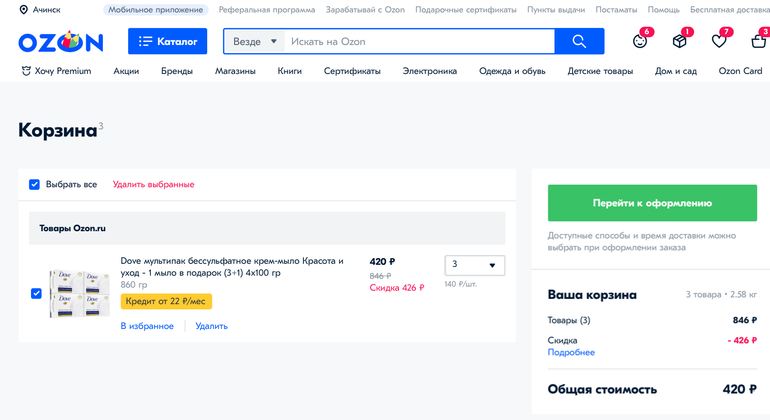Add the item via В избранное link
770x420 pixels.
[147, 326]
